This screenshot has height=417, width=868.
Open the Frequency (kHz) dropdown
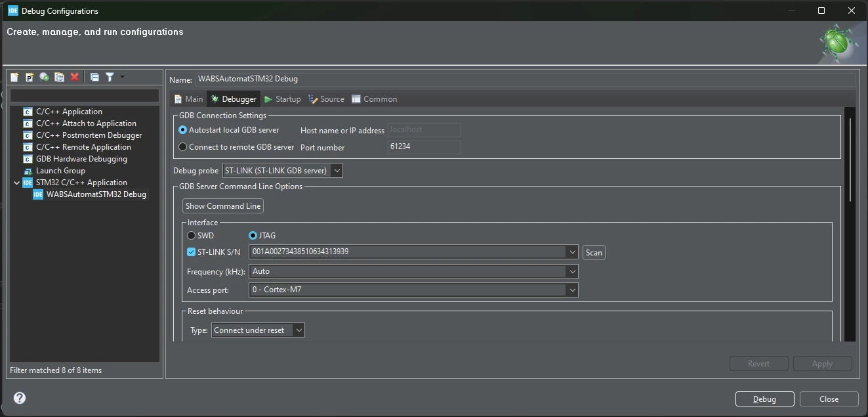coord(571,271)
